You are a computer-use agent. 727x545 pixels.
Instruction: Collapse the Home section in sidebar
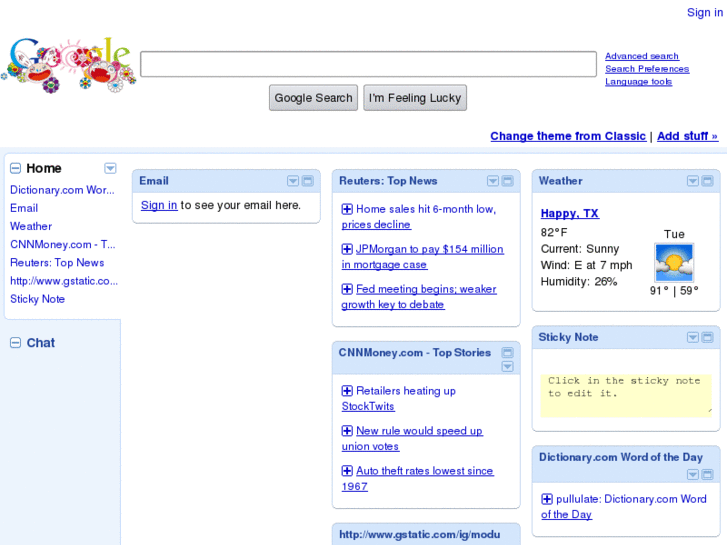[15, 168]
